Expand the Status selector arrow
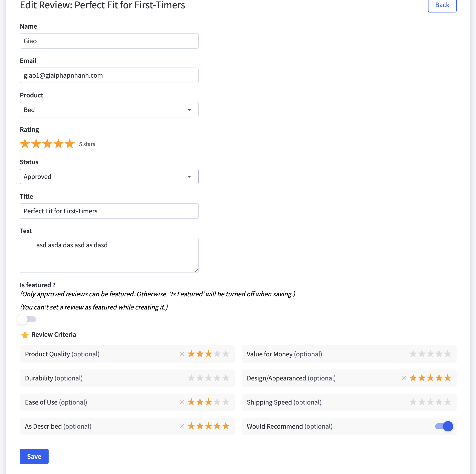476x474 pixels. tap(189, 177)
